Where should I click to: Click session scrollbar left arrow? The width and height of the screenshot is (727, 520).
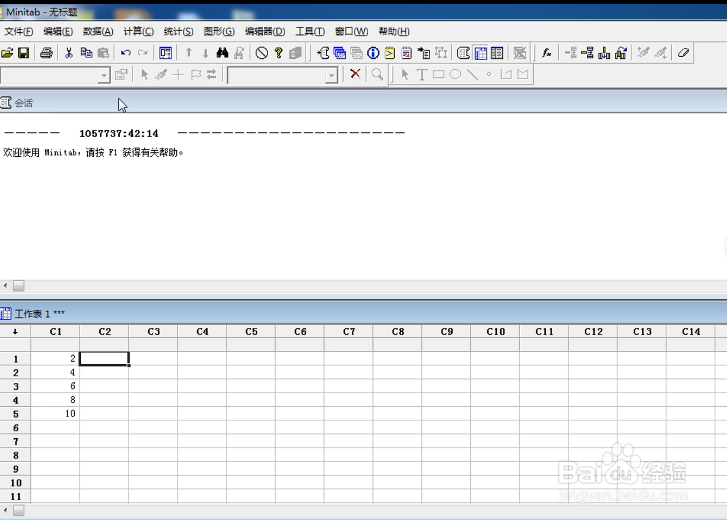(x=6, y=286)
